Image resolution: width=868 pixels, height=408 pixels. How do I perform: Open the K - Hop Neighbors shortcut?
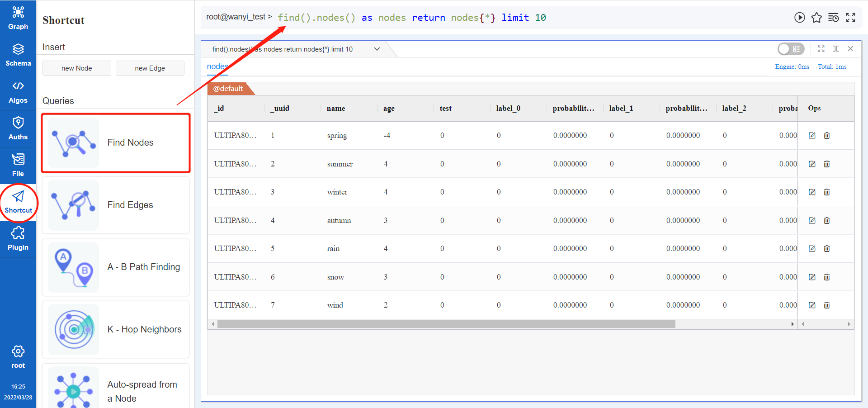(x=116, y=329)
